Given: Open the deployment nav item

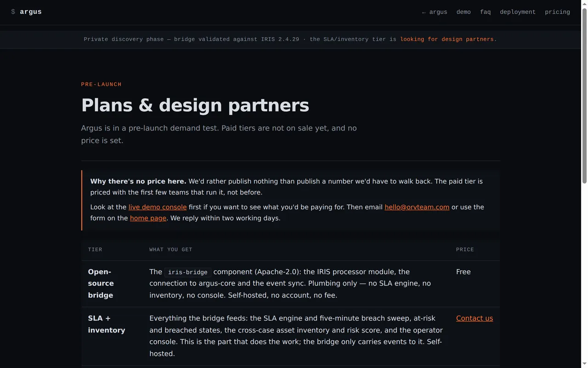Looking at the screenshot, I should (518, 12).
